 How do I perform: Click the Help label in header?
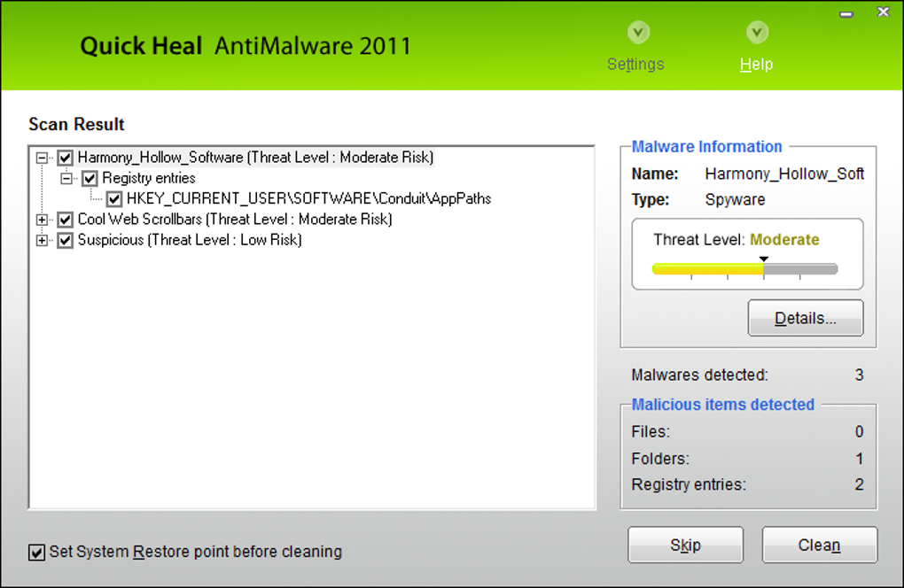click(x=756, y=64)
